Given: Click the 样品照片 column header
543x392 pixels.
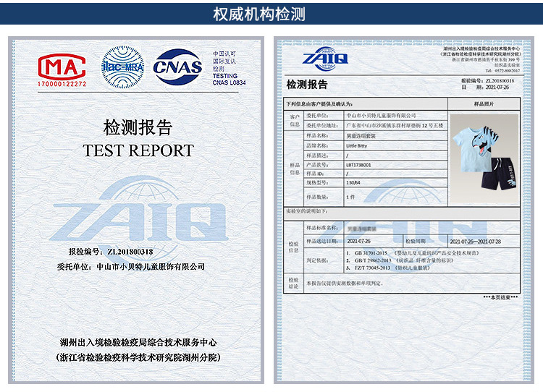Looking at the screenshot, I should pyautogui.click(x=484, y=104).
